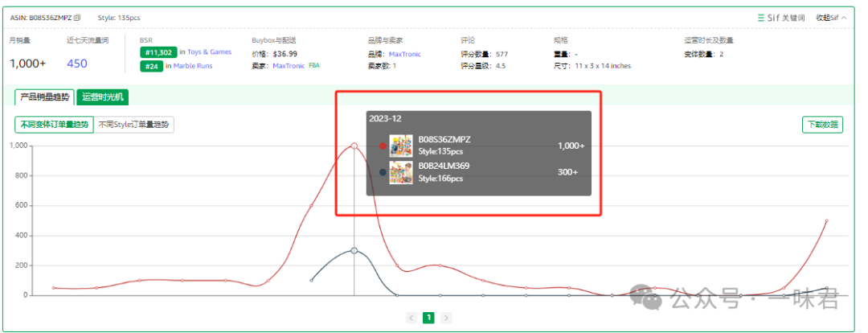Click the #24 BSR rank badge
Image resolution: width=868 pixels, height=333 pixels.
click(x=151, y=67)
